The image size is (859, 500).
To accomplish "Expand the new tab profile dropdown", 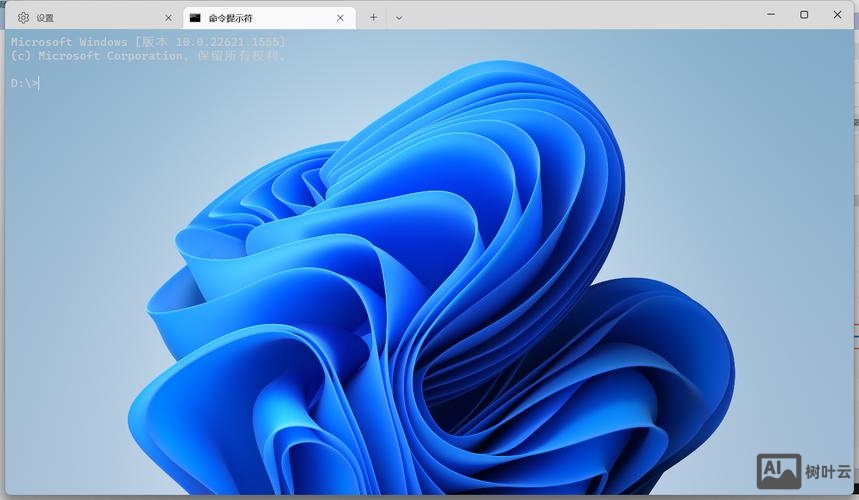I will point(399,17).
